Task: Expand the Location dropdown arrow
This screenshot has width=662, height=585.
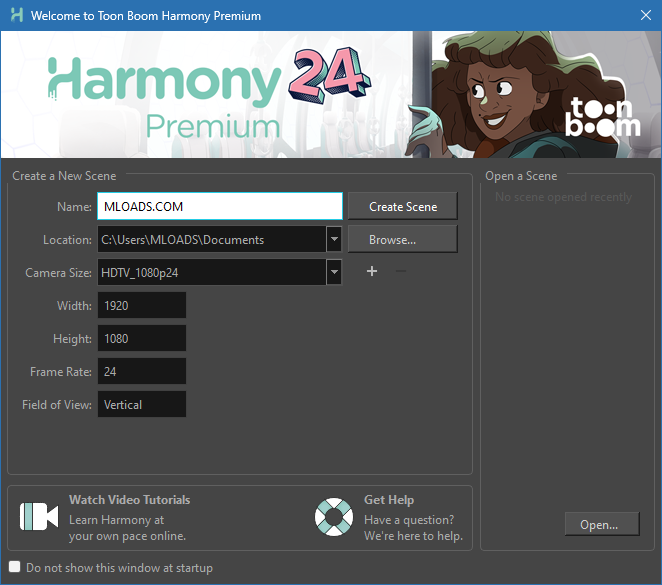Action: point(334,239)
